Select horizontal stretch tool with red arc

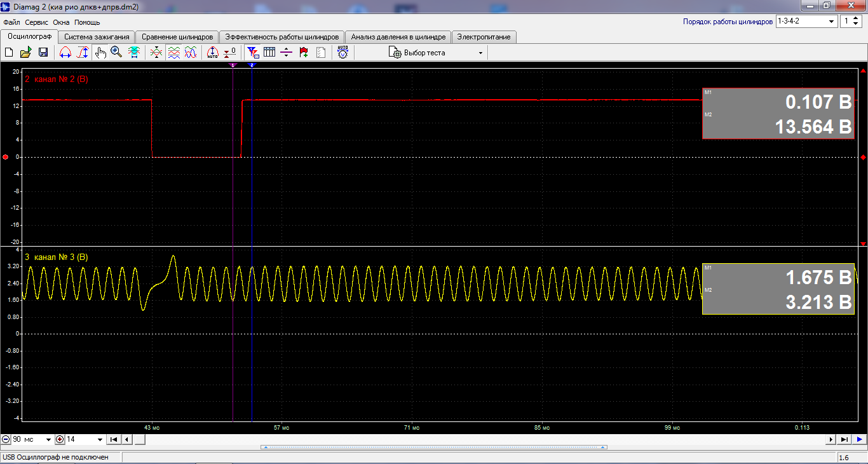tap(65, 53)
